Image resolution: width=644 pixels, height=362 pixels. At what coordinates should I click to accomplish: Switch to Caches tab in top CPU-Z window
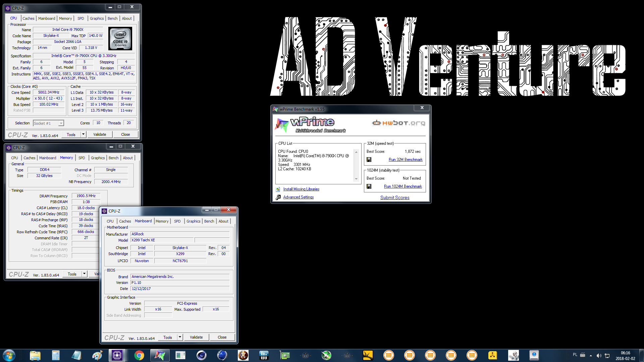click(28, 18)
